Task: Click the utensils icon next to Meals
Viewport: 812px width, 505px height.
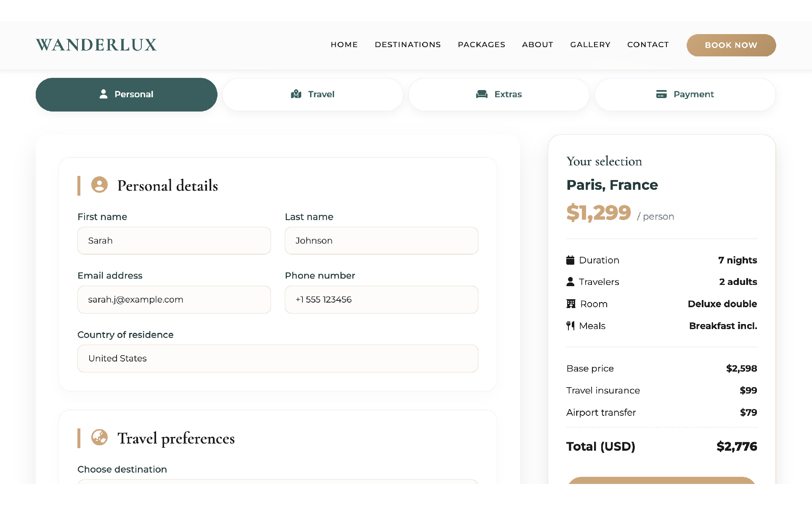Action: click(570, 326)
